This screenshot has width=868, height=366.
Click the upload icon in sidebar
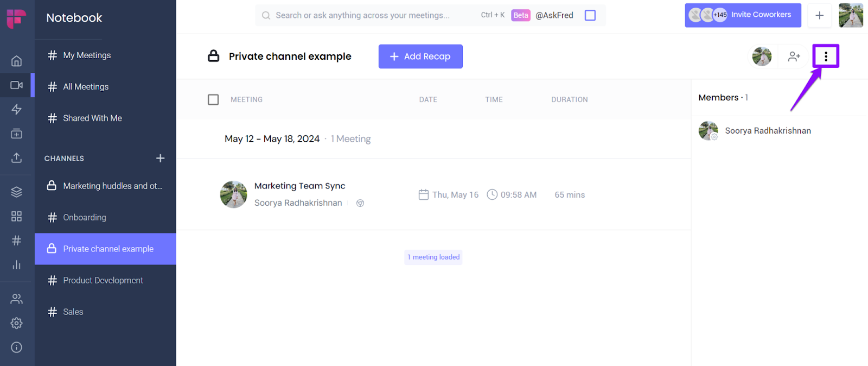(x=17, y=157)
